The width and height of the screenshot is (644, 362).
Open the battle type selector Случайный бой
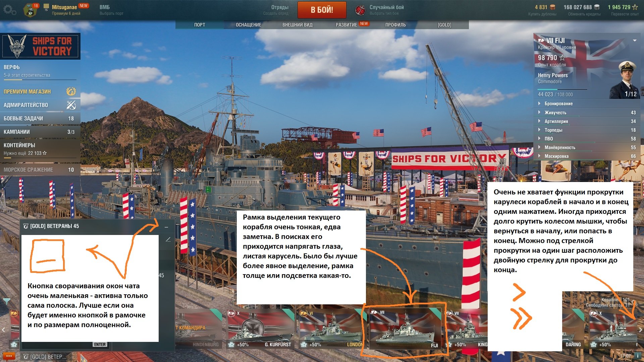tap(386, 10)
